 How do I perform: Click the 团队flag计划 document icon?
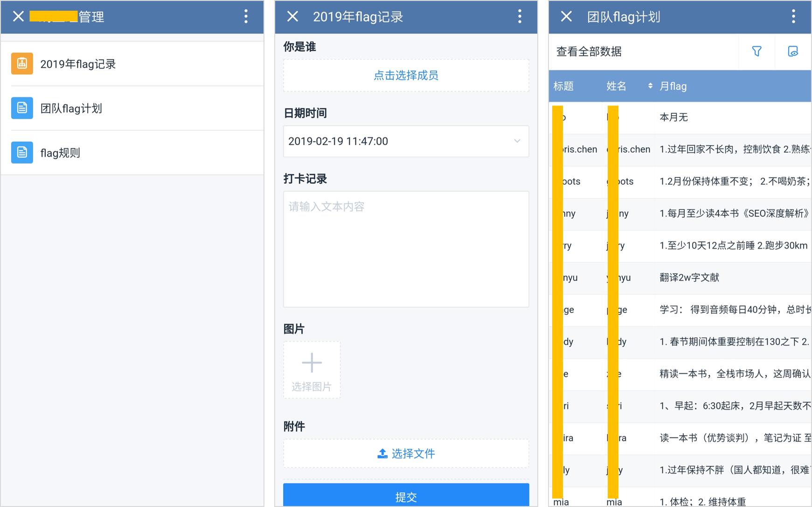[x=21, y=108]
